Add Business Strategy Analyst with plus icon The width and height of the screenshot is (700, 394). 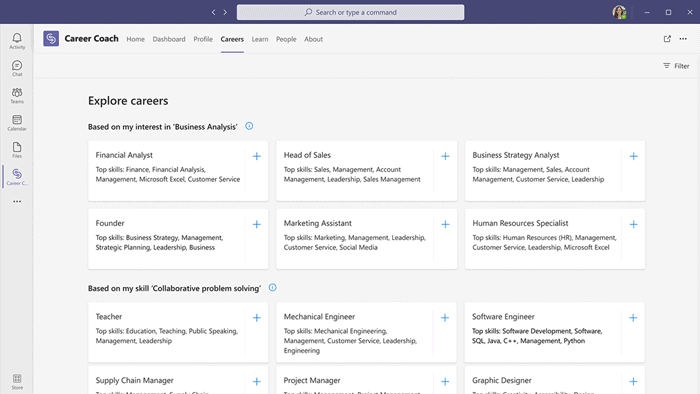point(633,156)
